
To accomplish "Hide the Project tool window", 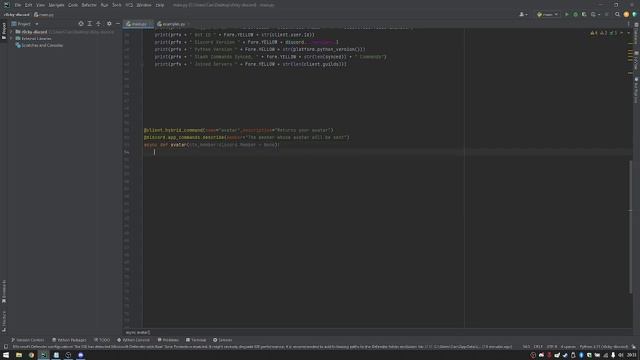I will pos(118,24).
